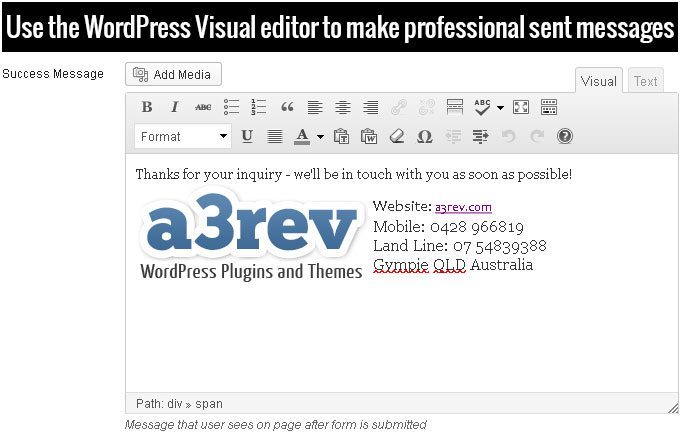Click the Mobile: 0428 966819 line
Image resolution: width=680 pixels, height=438 pixels.
click(448, 227)
